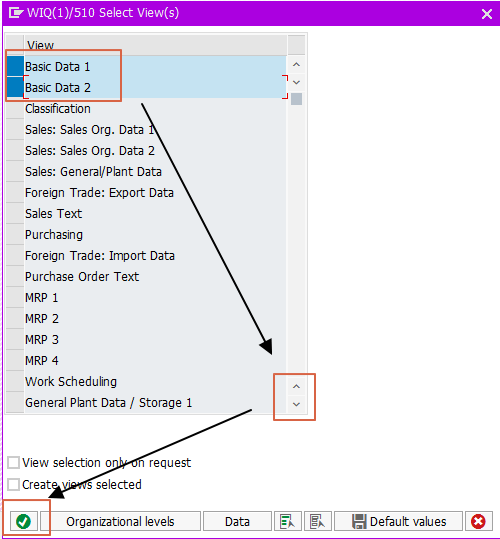The width and height of the screenshot is (500, 539).
Task: Toggle row selector for Work Scheduling
Action: click(15, 381)
